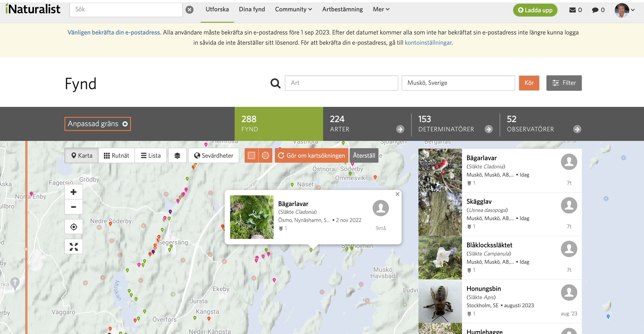This screenshot has height=334, width=644.
Task: Expand the Community dropdown menu
Action: point(293,9)
